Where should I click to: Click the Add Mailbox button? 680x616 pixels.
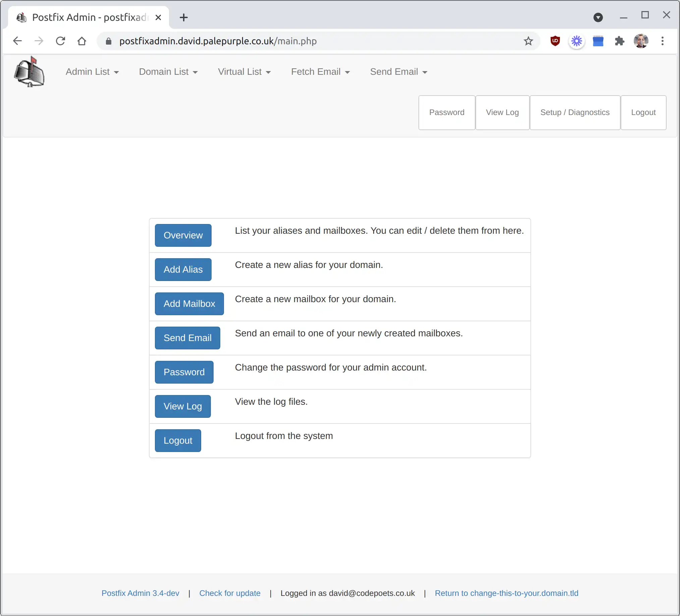pyautogui.click(x=189, y=304)
